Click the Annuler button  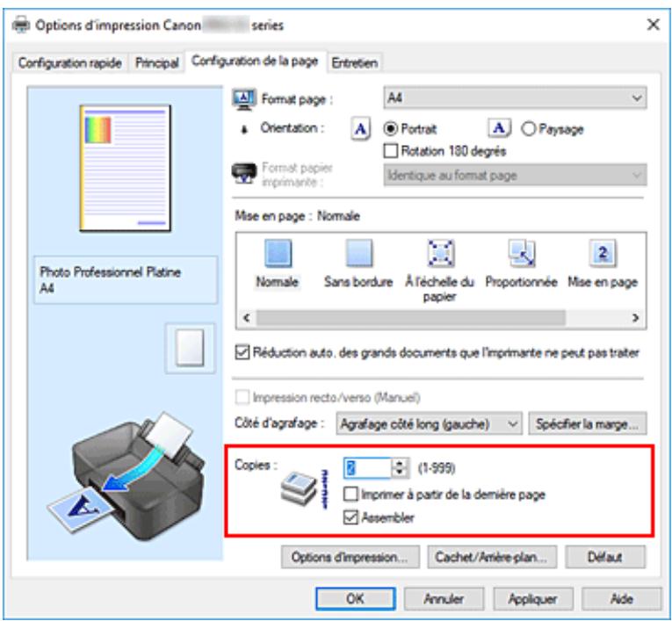444,598
